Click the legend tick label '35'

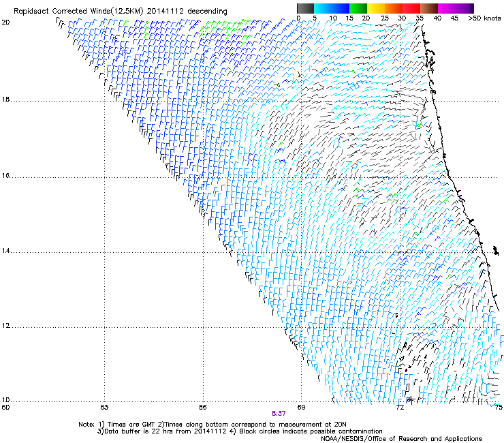pos(420,18)
